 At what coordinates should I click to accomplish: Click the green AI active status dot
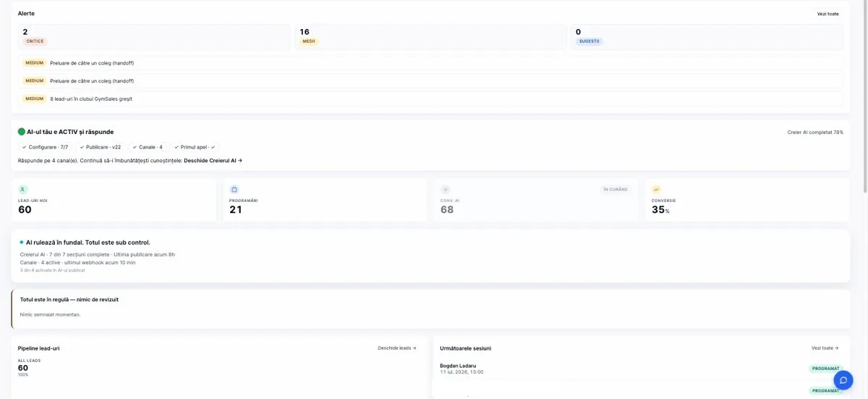click(22, 132)
